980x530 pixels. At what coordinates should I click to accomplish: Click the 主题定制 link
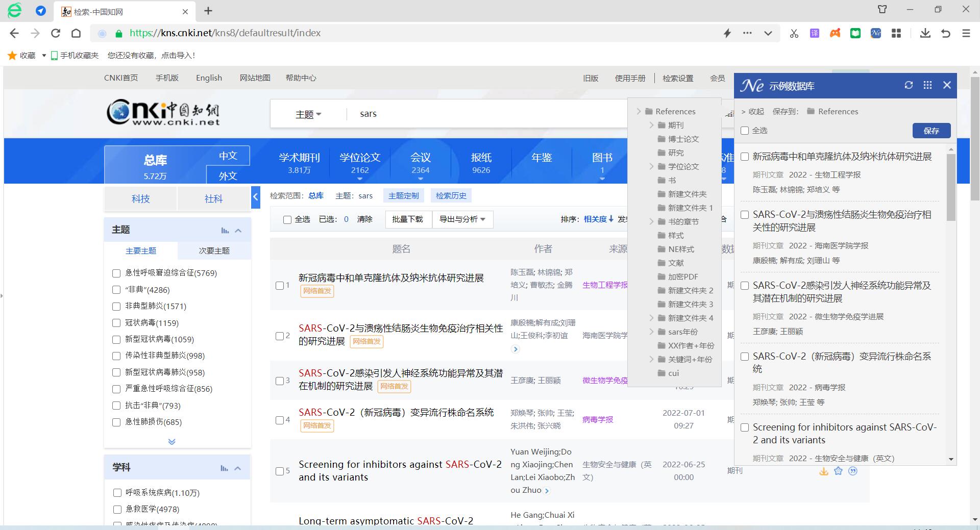pyautogui.click(x=403, y=195)
